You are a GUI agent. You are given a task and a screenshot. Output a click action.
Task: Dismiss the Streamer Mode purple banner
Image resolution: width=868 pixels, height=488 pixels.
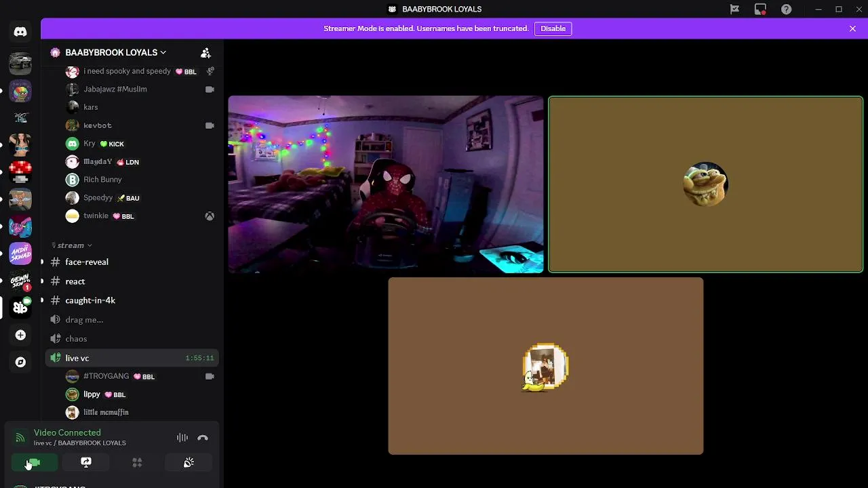[x=852, y=28]
